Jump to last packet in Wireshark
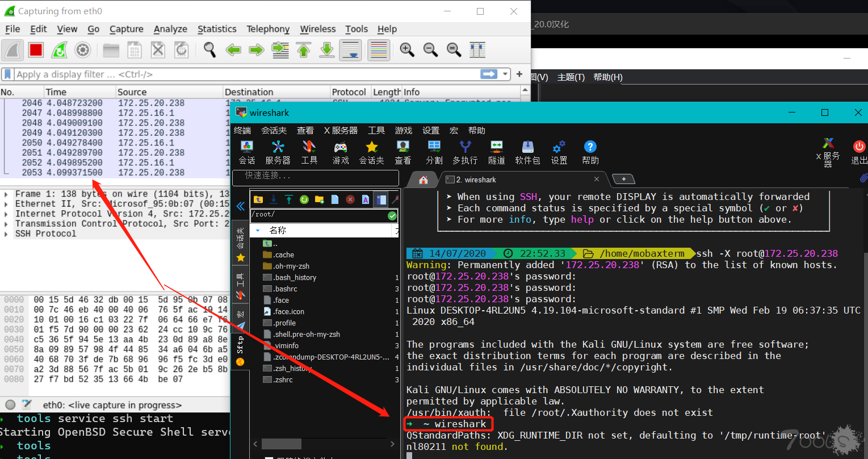 327,50
